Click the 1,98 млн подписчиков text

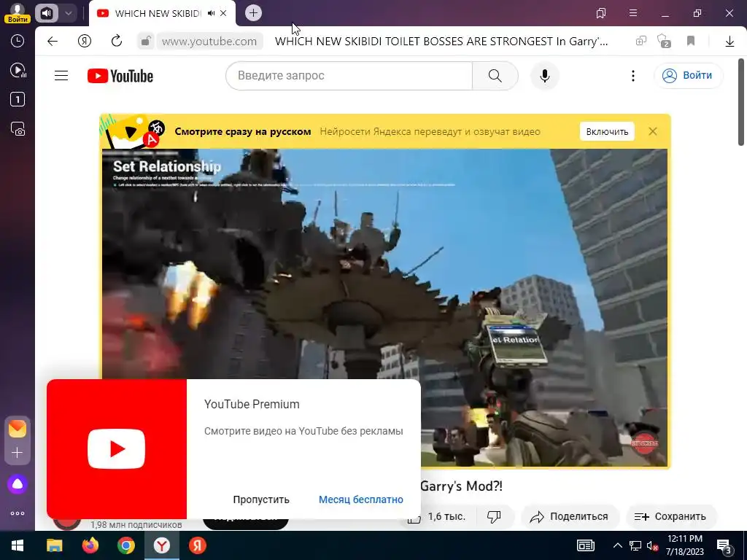(136, 525)
